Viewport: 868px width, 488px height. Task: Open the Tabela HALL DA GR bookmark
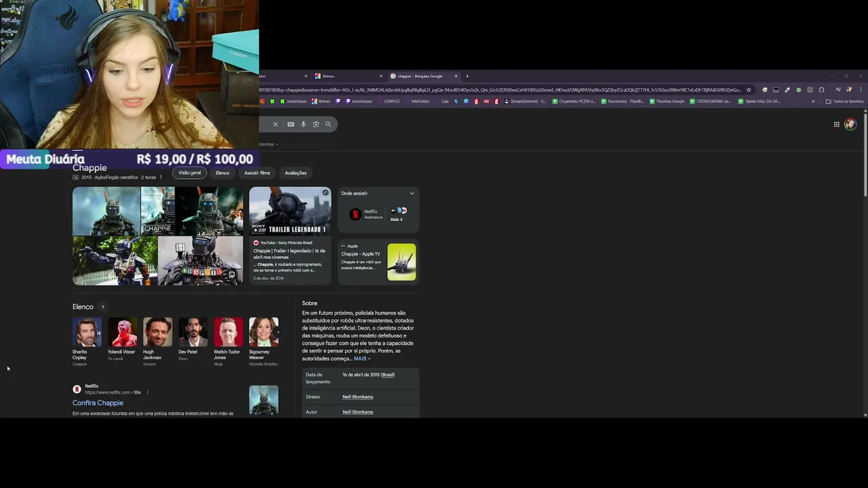pyautogui.click(x=759, y=101)
